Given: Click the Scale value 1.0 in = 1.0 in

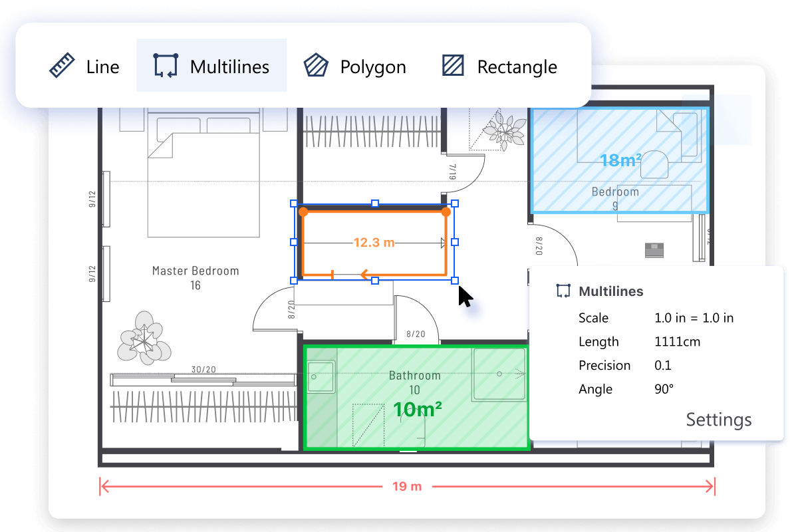Looking at the screenshot, I should pos(694,318).
